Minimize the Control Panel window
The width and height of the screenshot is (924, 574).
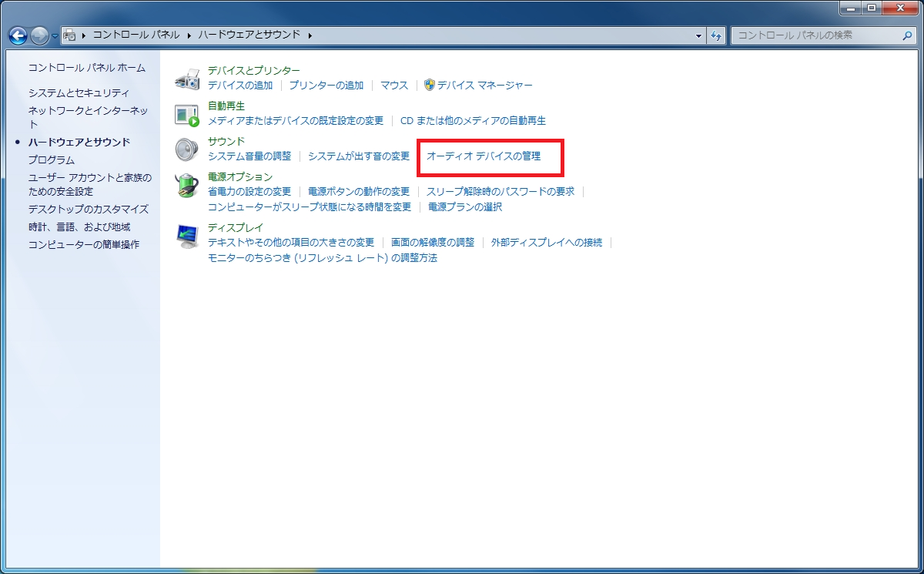point(852,8)
